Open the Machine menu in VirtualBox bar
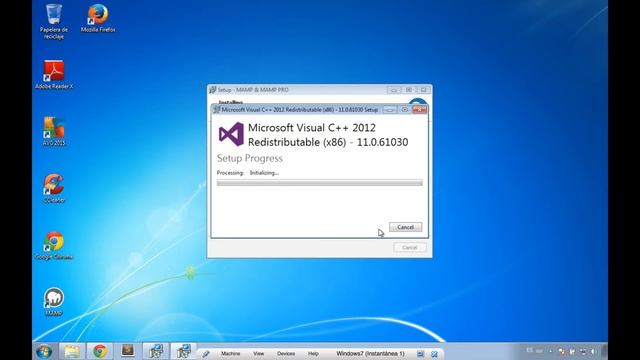This screenshot has width=640, height=360. [231, 353]
